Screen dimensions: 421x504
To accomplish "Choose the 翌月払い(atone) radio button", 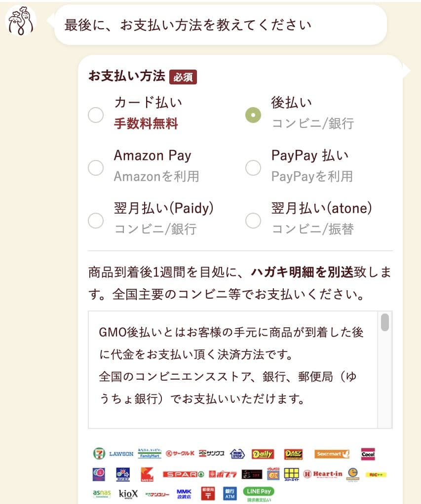I will point(253,220).
